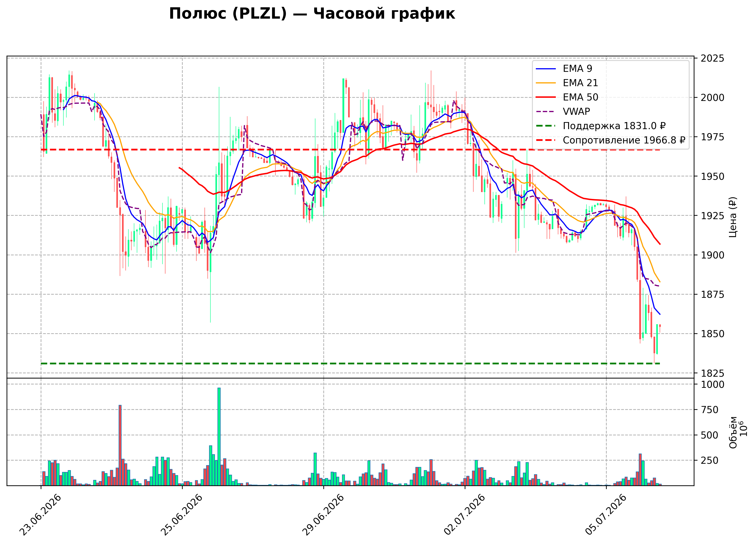
Task: Click the tallest green volume bar
Action: [x=219, y=437]
